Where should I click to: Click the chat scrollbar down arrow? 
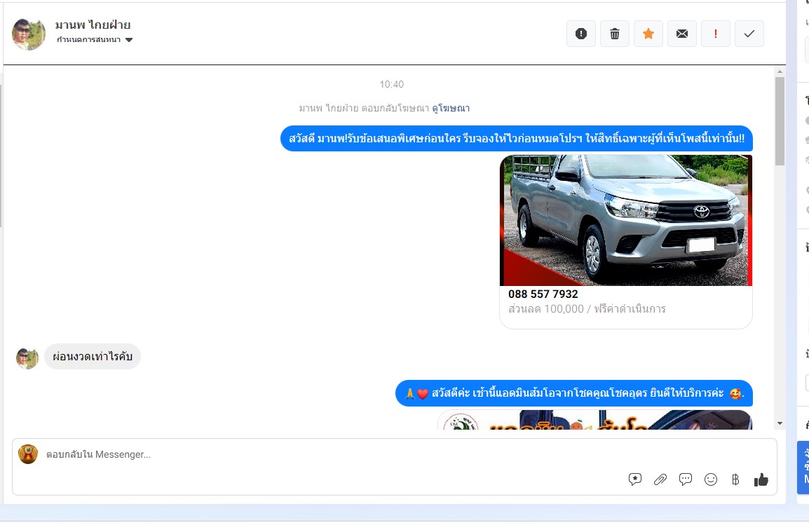pos(780,423)
